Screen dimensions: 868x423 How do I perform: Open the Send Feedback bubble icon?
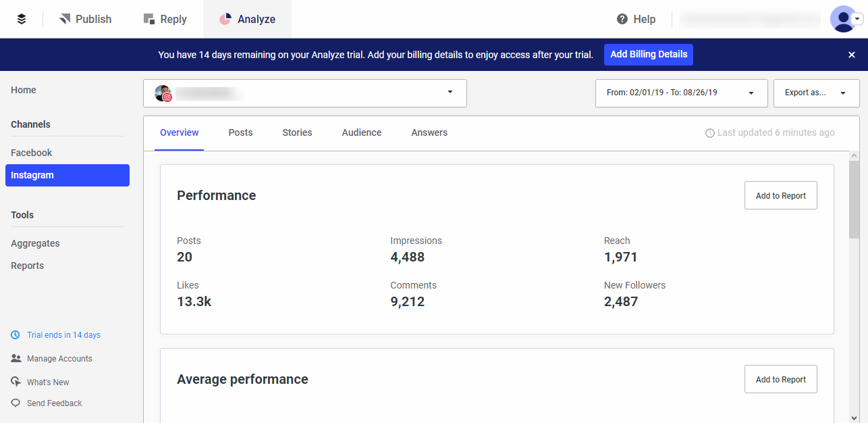[x=14, y=403]
